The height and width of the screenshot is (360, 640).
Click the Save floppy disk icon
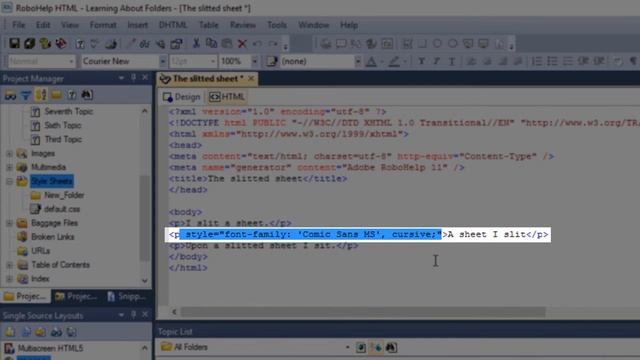click(14, 43)
